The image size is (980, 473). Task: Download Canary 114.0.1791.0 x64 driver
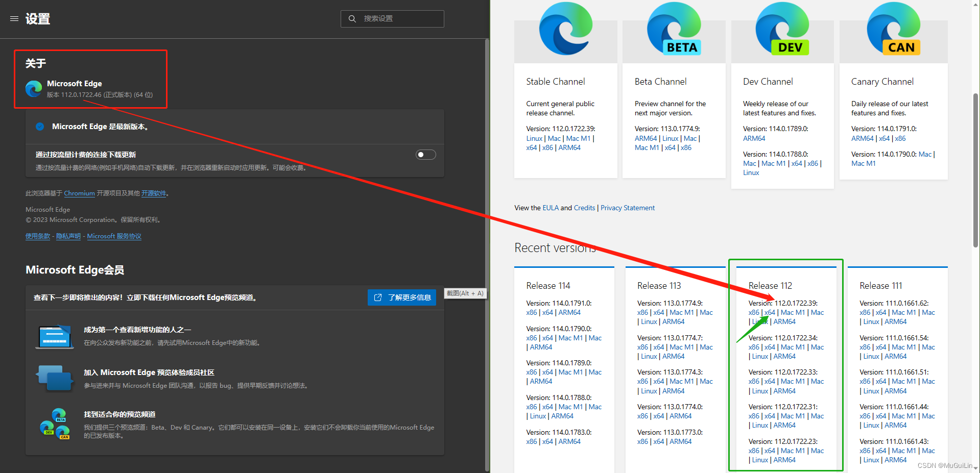[884, 138]
